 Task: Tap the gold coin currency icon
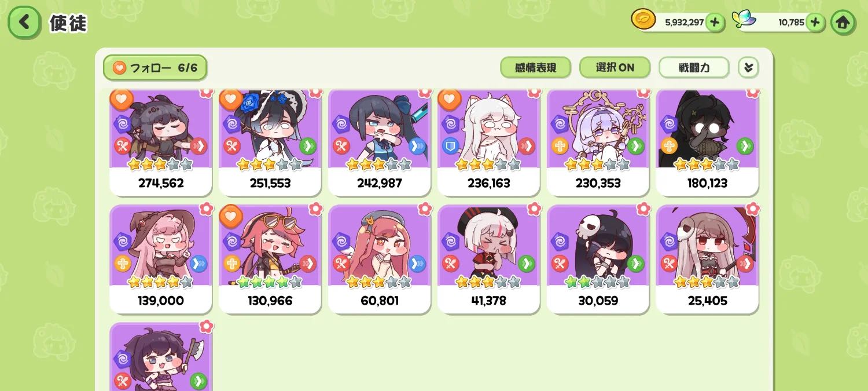point(643,20)
